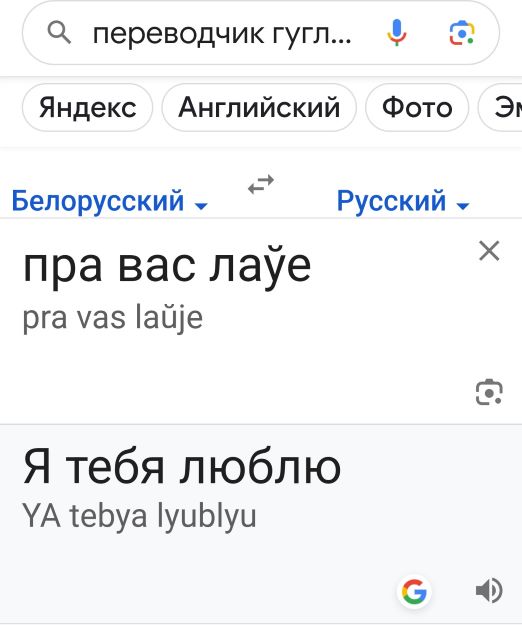Image resolution: width=522 pixels, height=625 pixels.
Task: Open the Белорусский source language dropdown
Action: [110, 200]
